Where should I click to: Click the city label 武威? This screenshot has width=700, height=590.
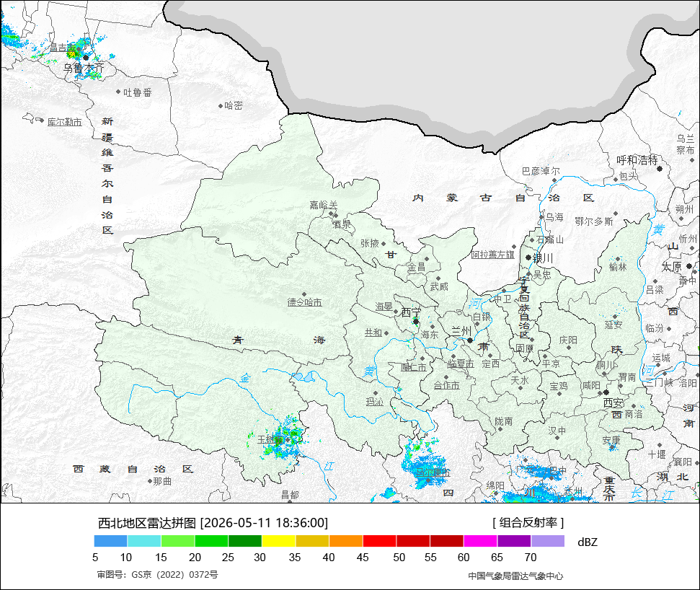click(439, 286)
